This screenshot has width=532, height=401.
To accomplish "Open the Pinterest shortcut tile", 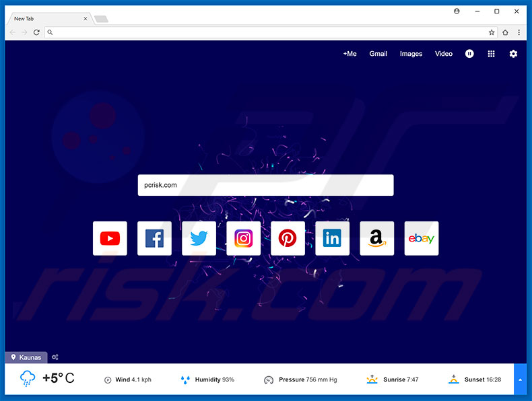I will tap(288, 238).
